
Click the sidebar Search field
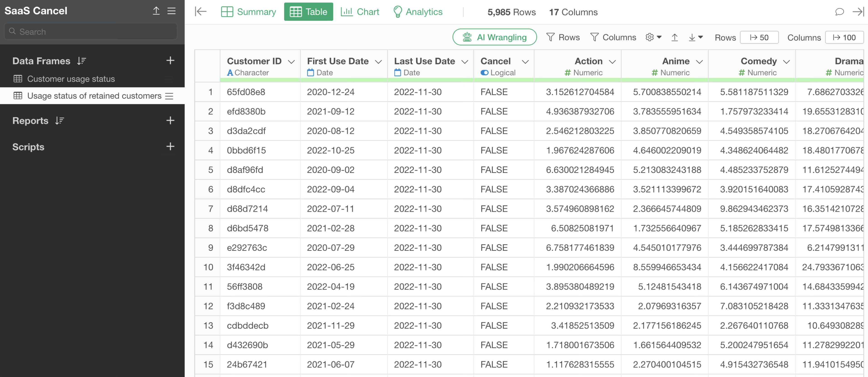91,32
